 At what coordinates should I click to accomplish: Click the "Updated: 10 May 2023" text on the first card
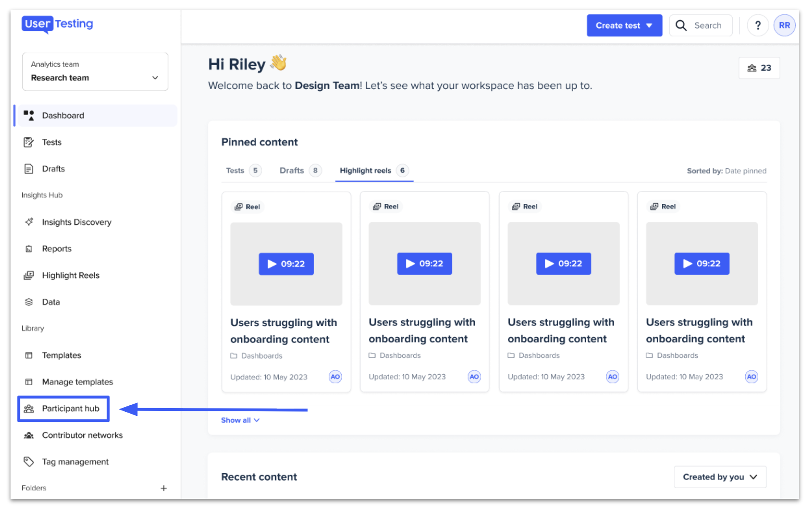coord(269,377)
